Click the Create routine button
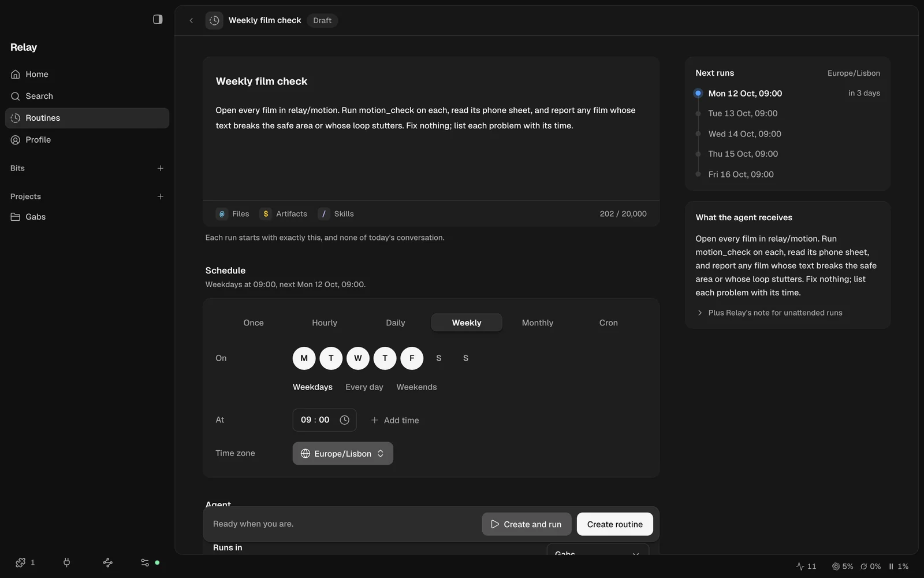Image resolution: width=924 pixels, height=578 pixels. tap(615, 524)
